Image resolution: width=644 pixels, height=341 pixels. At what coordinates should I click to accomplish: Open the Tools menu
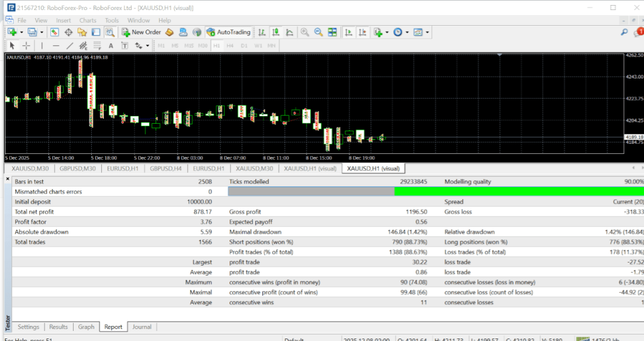pyautogui.click(x=112, y=20)
